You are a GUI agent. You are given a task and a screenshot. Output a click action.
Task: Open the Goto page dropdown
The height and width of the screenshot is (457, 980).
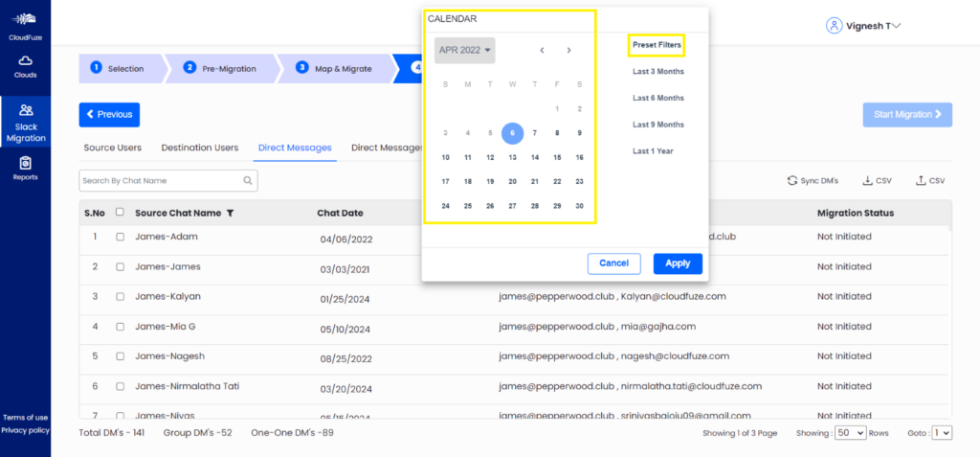942,433
